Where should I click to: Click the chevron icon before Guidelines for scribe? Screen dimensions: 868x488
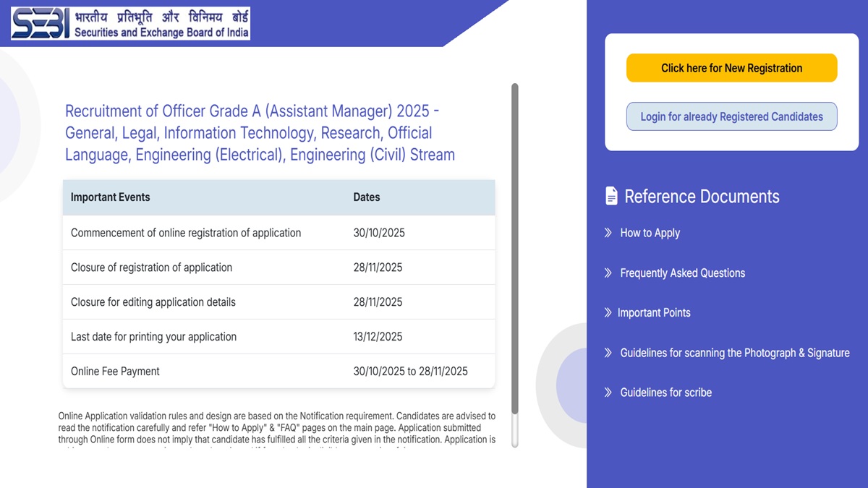608,392
